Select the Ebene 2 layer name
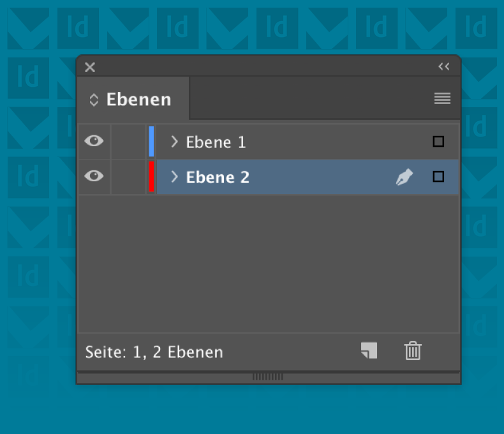Screen dimensions: 504x434 pos(218,177)
